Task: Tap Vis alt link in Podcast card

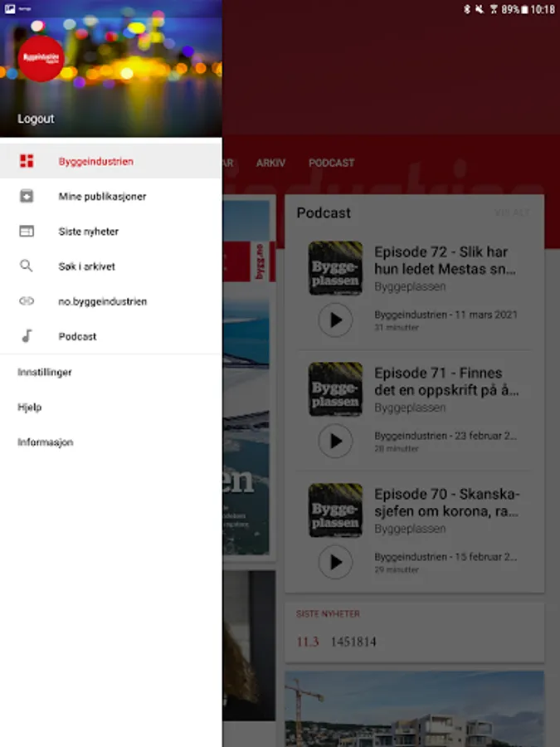Action: click(513, 212)
